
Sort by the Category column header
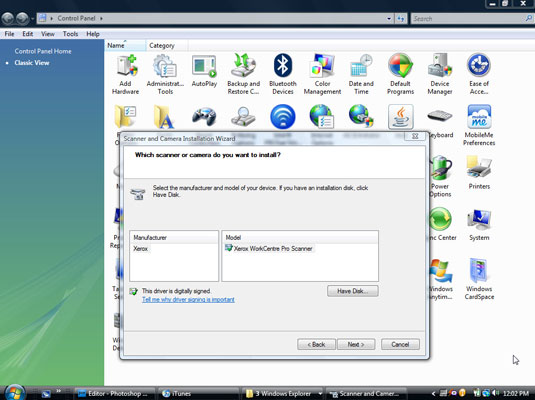[167, 45]
